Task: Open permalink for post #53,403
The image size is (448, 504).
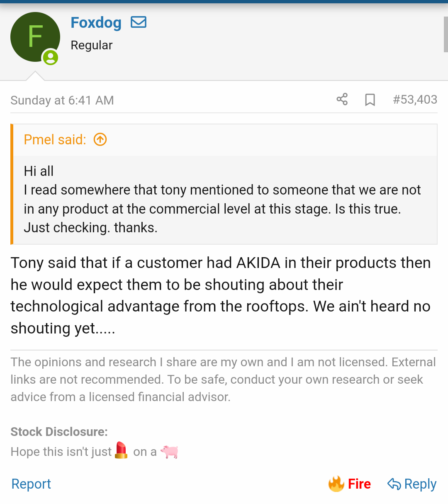Action: point(415,100)
